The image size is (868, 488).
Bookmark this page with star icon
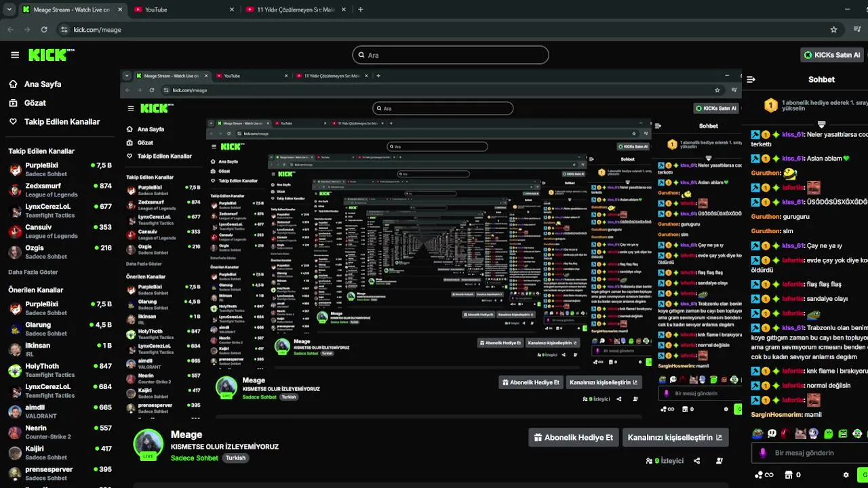pos(833,30)
